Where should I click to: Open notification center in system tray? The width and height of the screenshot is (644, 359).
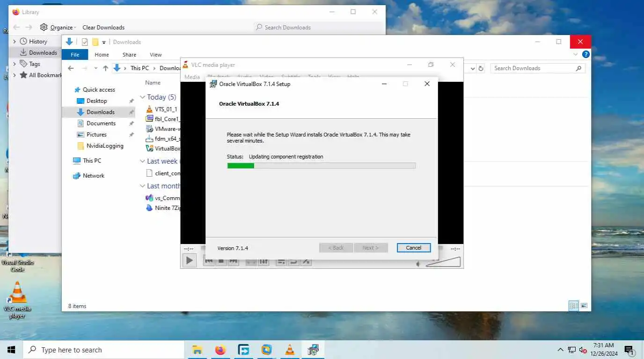629,350
